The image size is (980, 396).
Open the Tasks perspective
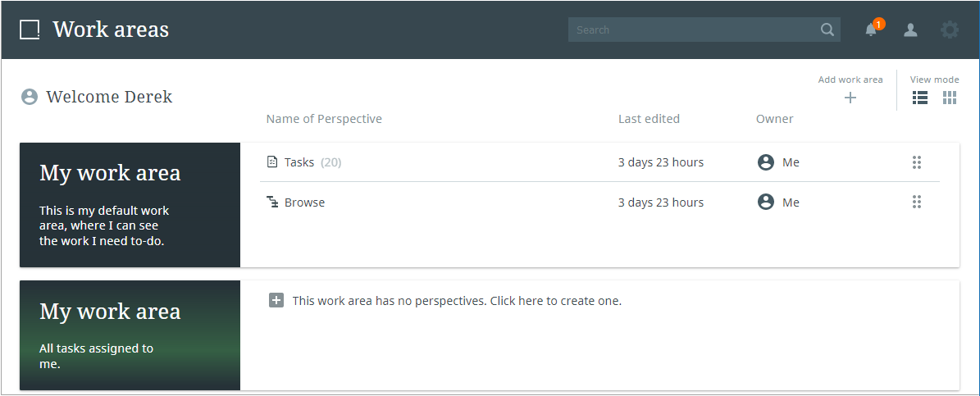click(299, 162)
